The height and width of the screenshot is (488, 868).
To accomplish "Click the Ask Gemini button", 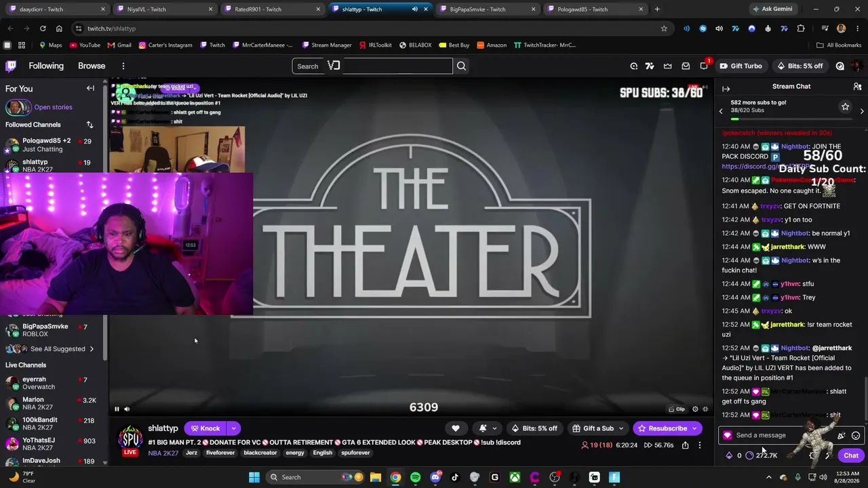I will tap(772, 9).
